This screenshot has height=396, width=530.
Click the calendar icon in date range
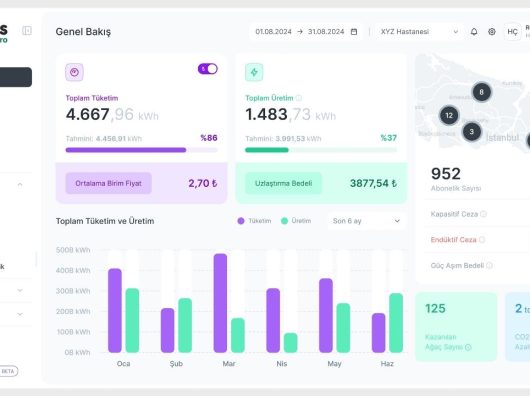pos(354,32)
